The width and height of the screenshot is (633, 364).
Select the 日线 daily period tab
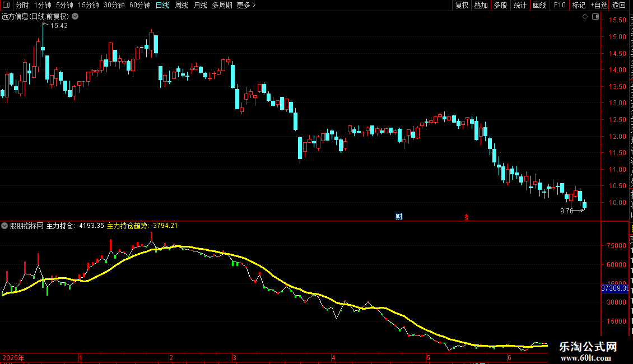pyautogui.click(x=162, y=5)
